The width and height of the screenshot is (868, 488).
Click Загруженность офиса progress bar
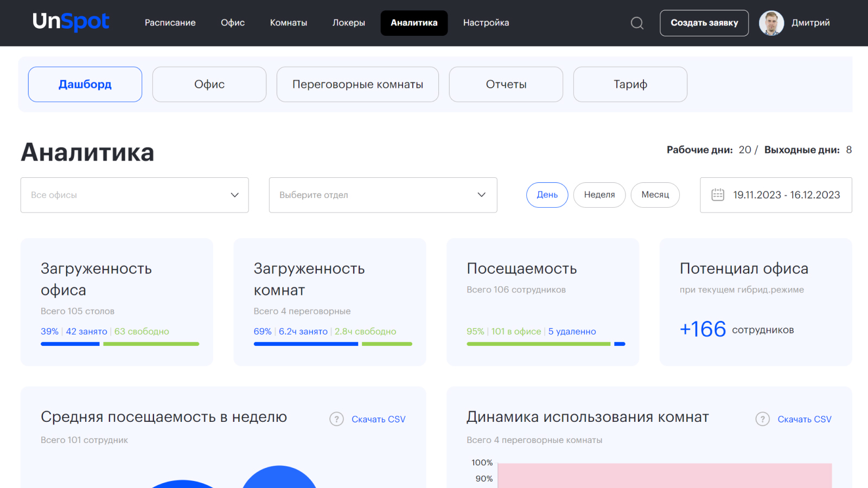pos(120,344)
